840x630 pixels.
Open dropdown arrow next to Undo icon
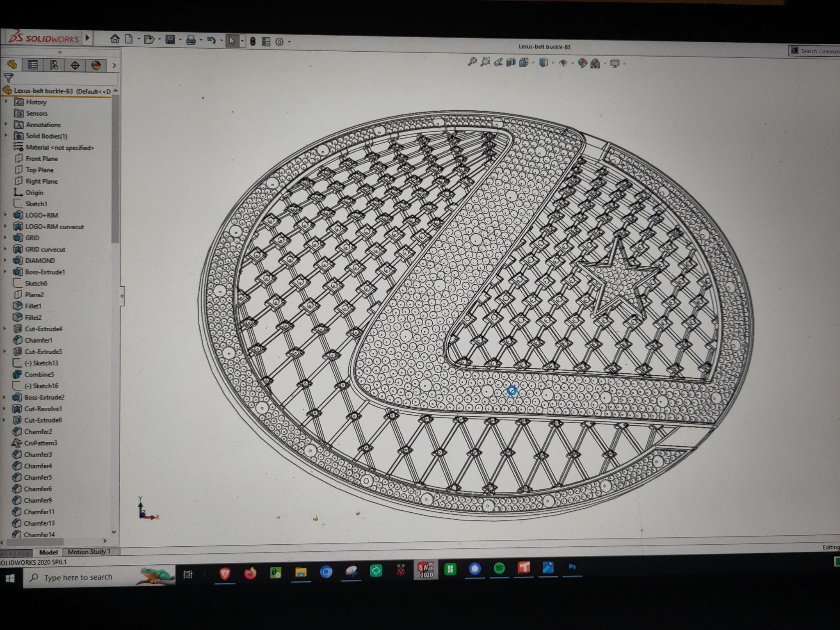point(221,41)
